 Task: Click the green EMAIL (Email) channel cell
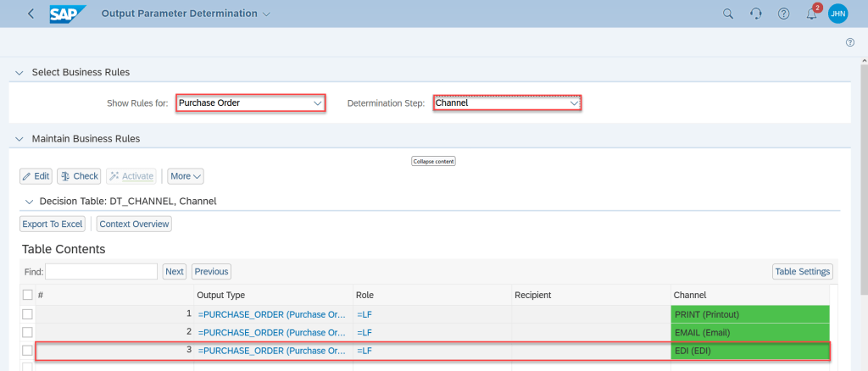click(x=749, y=332)
